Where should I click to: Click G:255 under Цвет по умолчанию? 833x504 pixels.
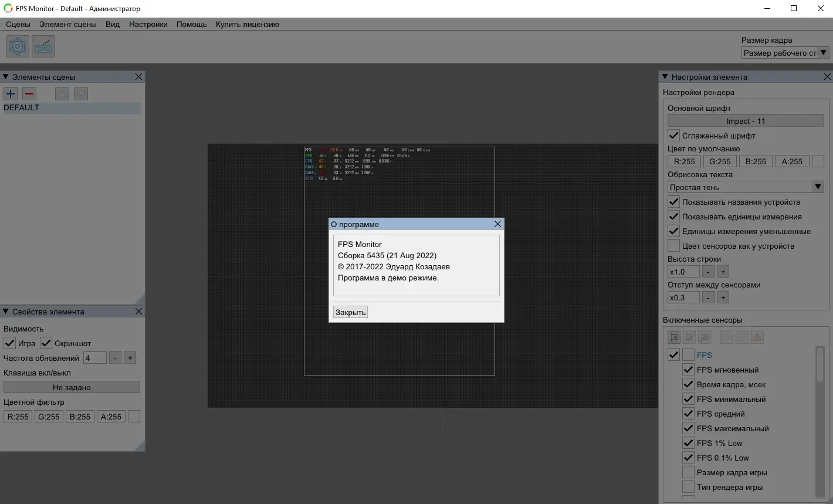click(x=720, y=161)
